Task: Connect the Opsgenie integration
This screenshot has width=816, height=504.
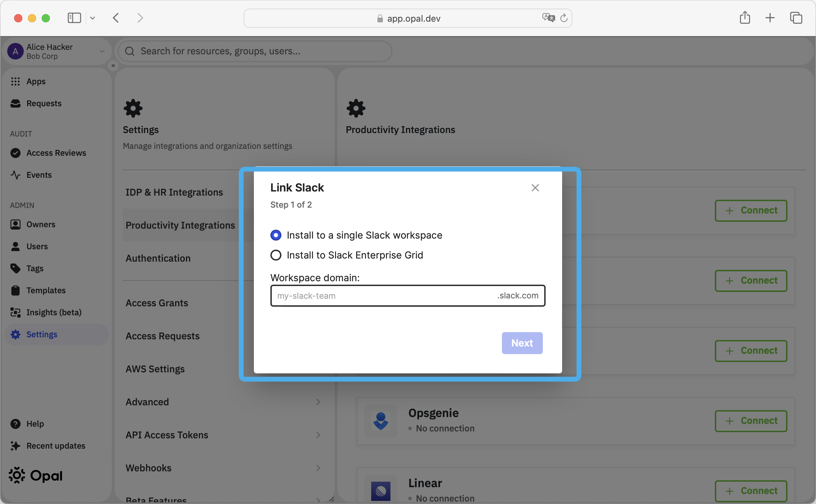Action: click(x=751, y=421)
